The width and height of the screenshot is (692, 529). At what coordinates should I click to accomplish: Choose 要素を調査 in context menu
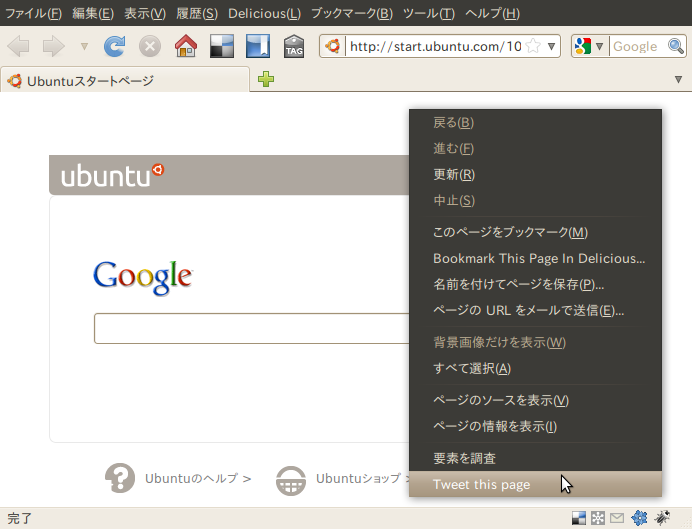[x=535, y=458]
